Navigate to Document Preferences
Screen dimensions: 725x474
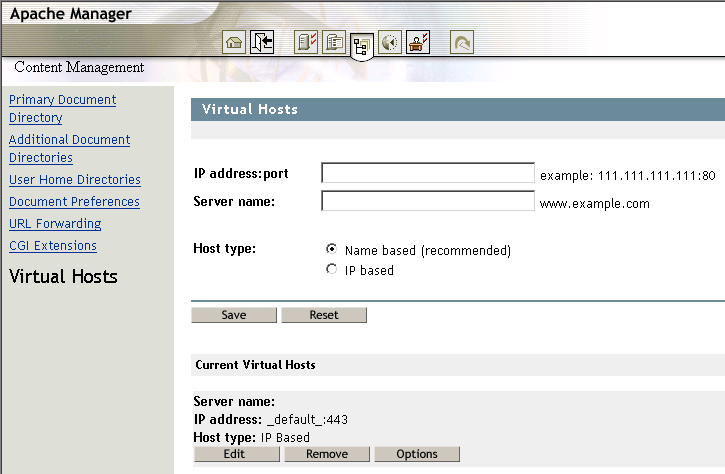click(74, 202)
